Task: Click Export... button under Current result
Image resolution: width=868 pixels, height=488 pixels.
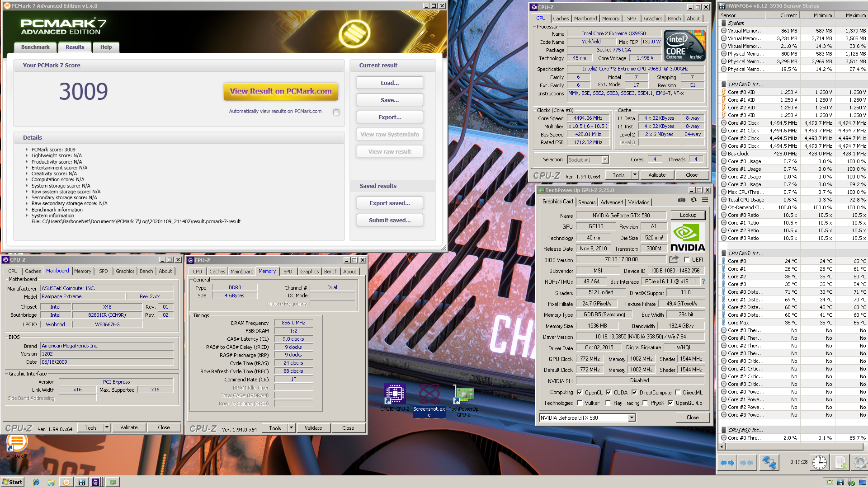Action: [390, 117]
